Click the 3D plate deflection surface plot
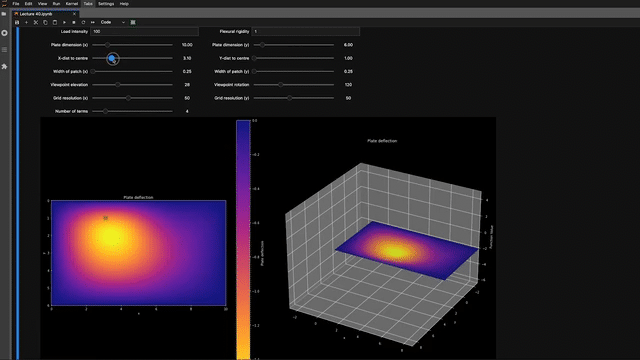 407,250
